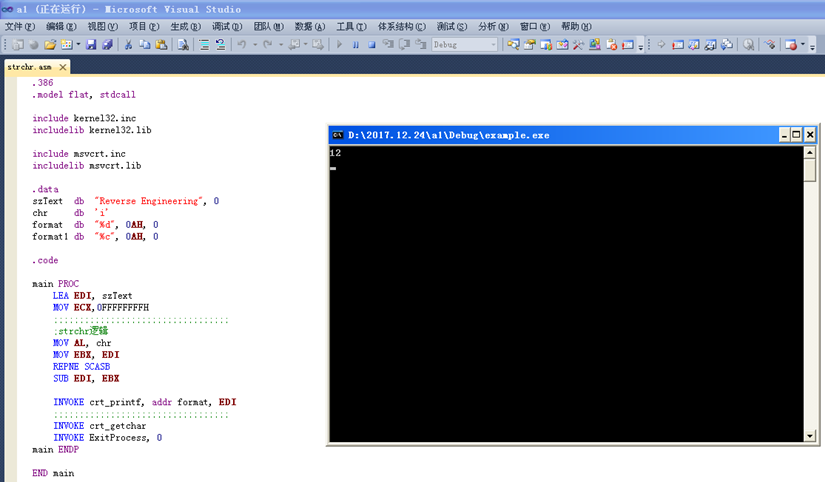The width and height of the screenshot is (825, 482).
Task: Click the Cut scissors icon
Action: [128, 45]
